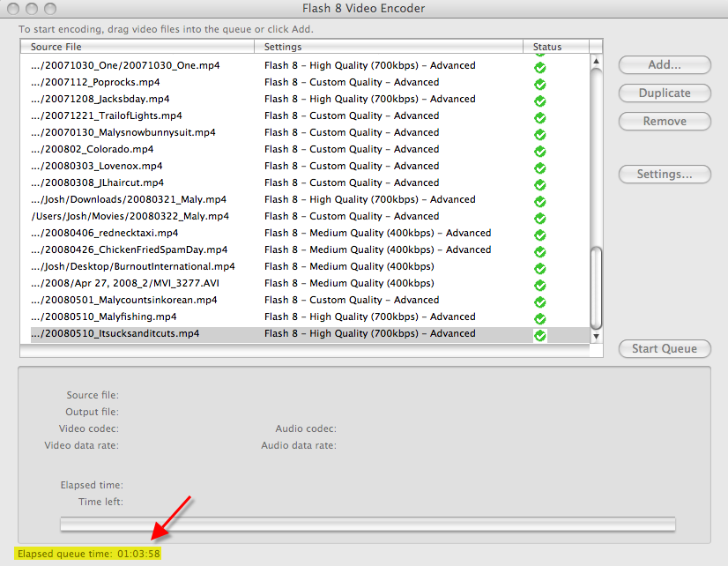Select the 20080510_Itsucksanditcuts.mp4 row
This screenshot has height=566, width=728.
point(305,333)
